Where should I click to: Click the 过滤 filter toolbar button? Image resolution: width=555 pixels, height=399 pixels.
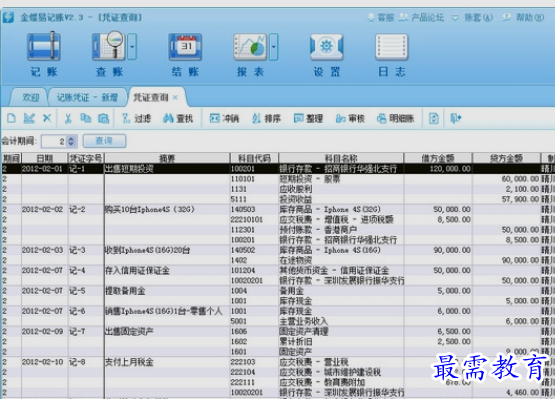tap(136, 118)
